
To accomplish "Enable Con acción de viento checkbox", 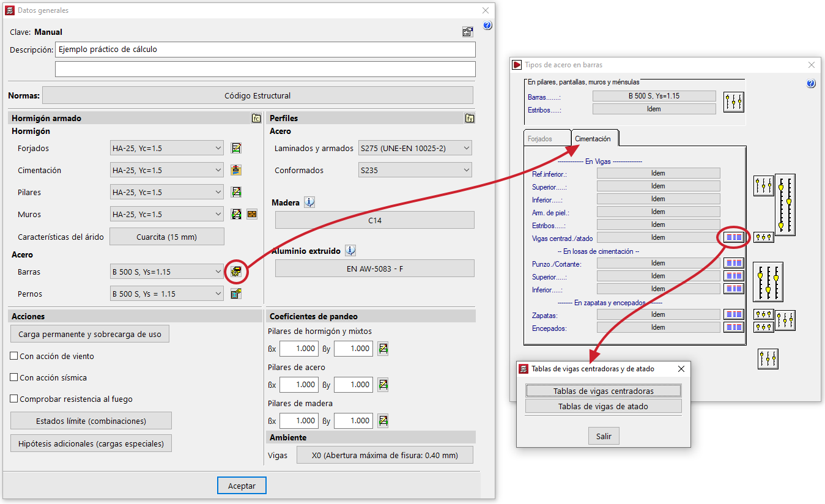I will [14, 356].
